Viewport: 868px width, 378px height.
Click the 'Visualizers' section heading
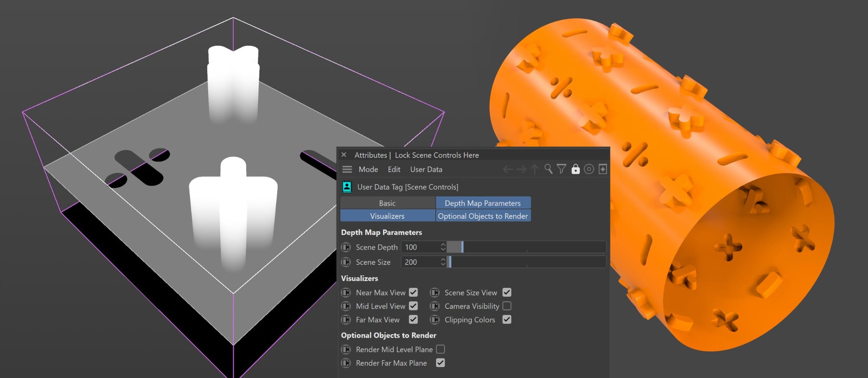point(359,278)
